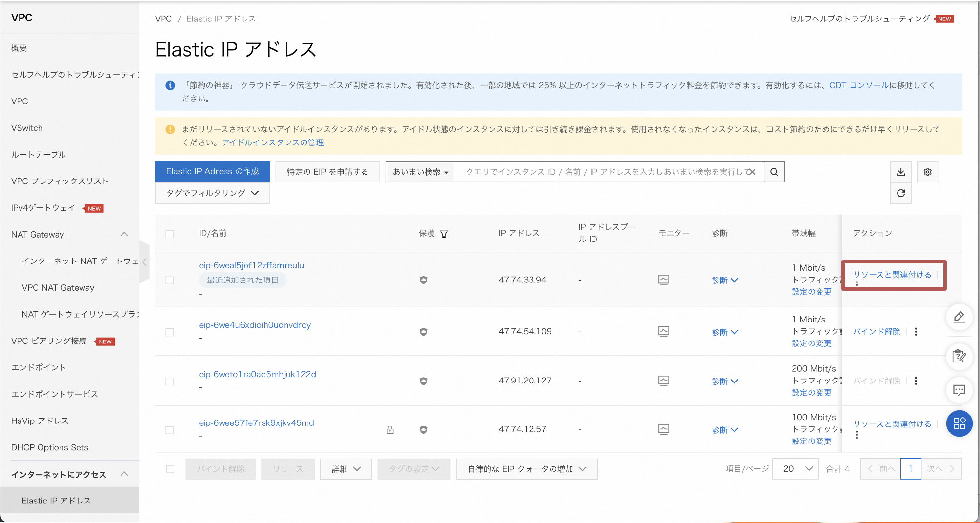Select the checkbox for eip-6weto1ra0aq5mhjuk122d
Screen dimensions: 980x523
pyautogui.click(x=170, y=381)
